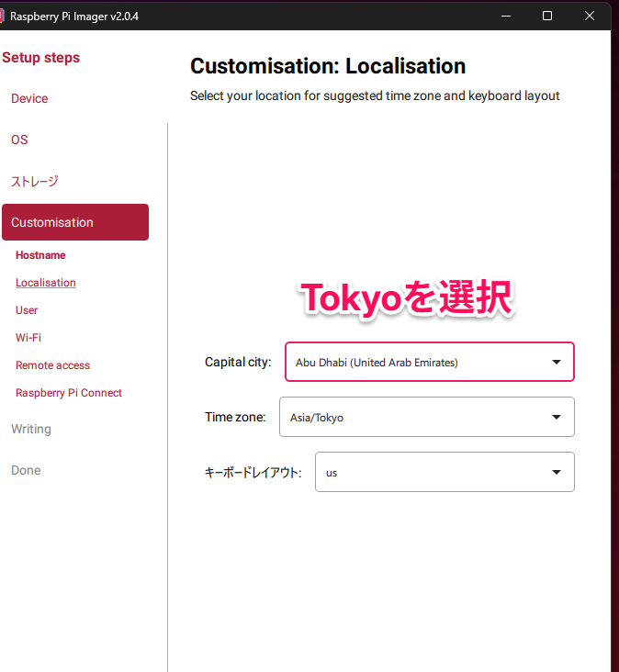Open the Hostname sub-step
The height and width of the screenshot is (672, 619).
coord(40,255)
